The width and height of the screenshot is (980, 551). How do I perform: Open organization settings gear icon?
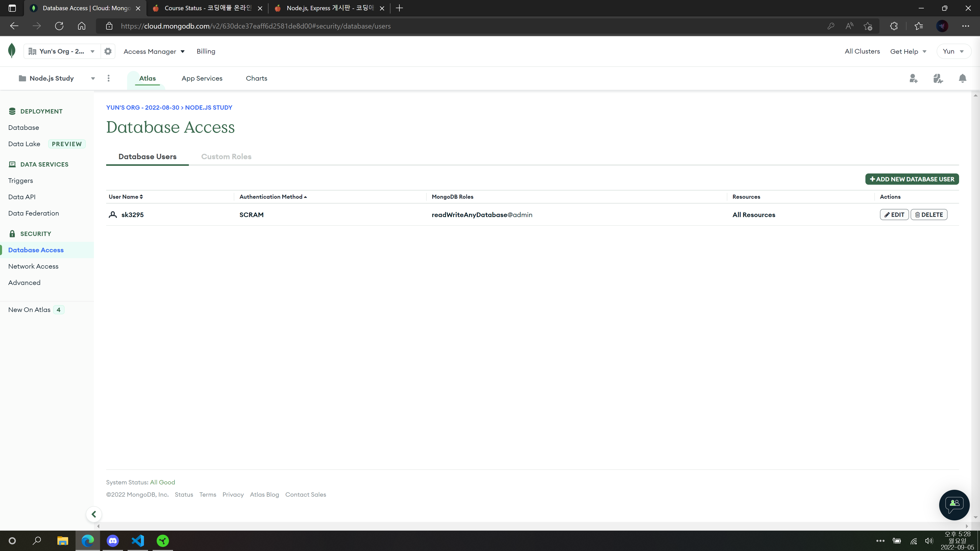[x=108, y=51]
